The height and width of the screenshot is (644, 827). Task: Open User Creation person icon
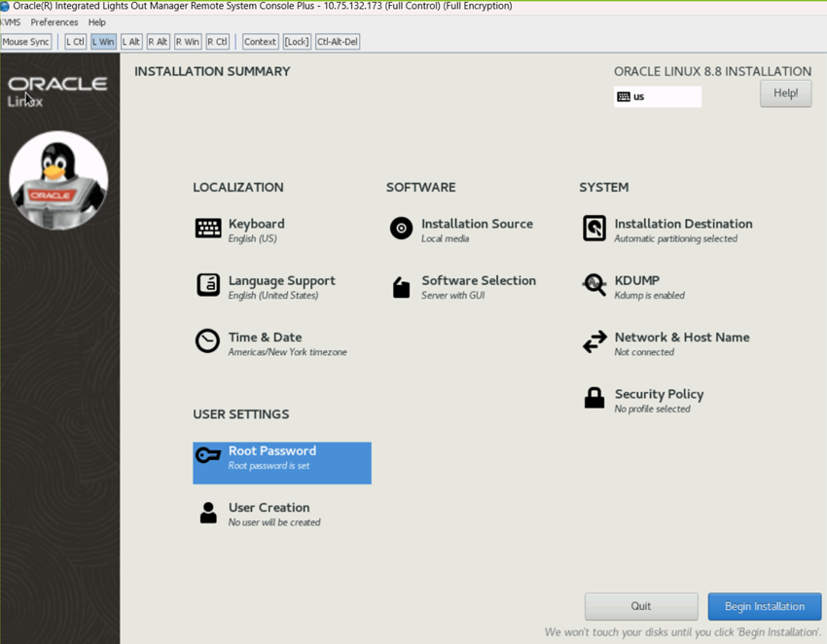pyautogui.click(x=208, y=513)
